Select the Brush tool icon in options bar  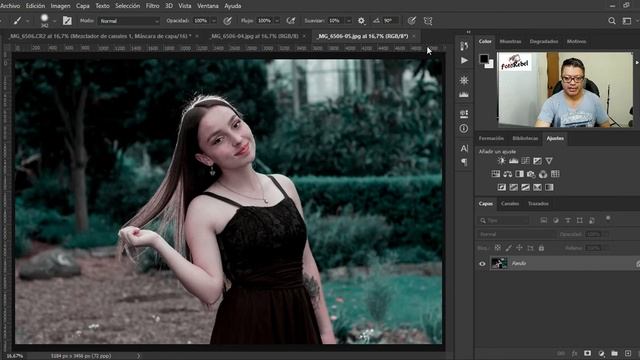click(17, 20)
